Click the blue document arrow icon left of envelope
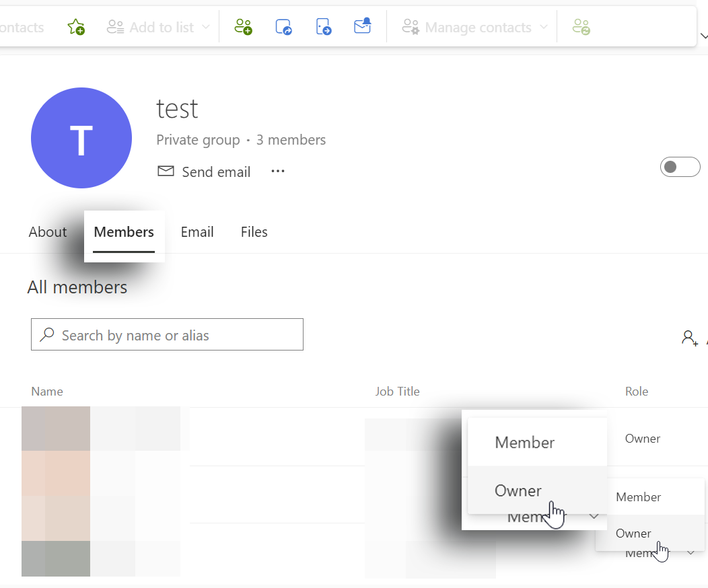The image size is (708, 588). coord(324,27)
